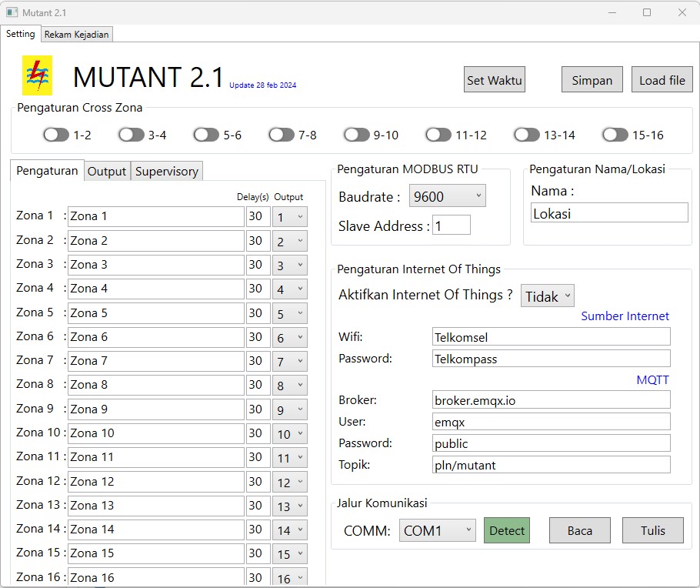
Task: Click Load file to open a file
Action: pyautogui.click(x=662, y=79)
